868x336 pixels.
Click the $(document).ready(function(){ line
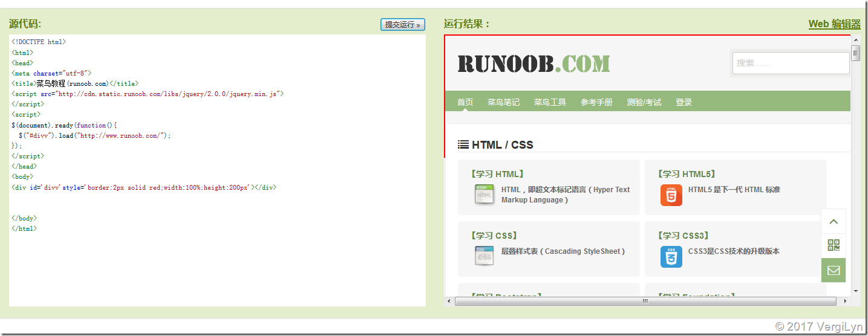pos(64,125)
